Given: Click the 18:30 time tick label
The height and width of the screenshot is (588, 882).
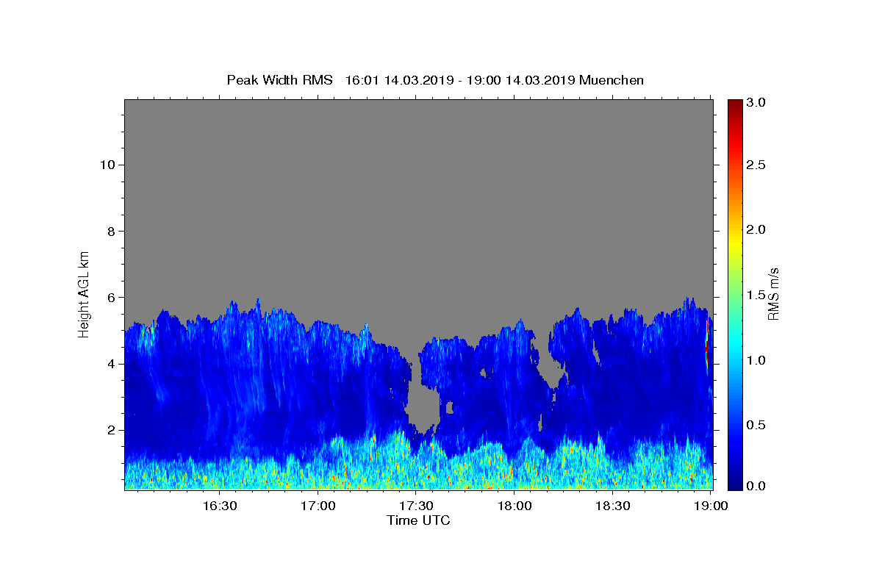Looking at the screenshot, I should [612, 506].
